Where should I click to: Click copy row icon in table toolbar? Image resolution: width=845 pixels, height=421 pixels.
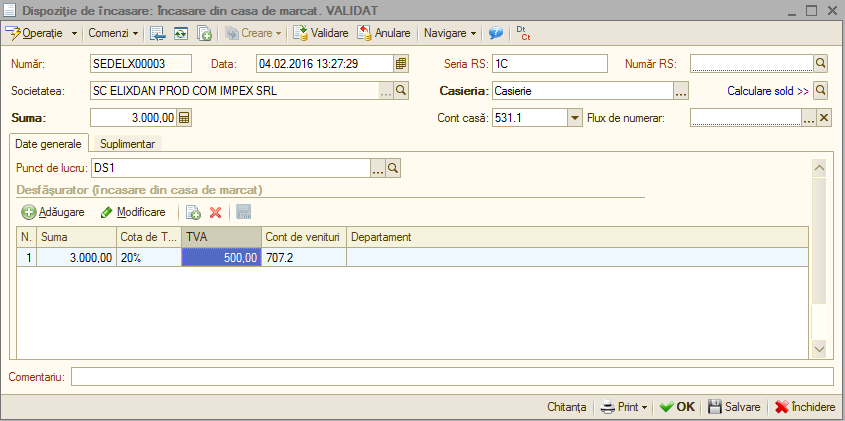point(193,212)
